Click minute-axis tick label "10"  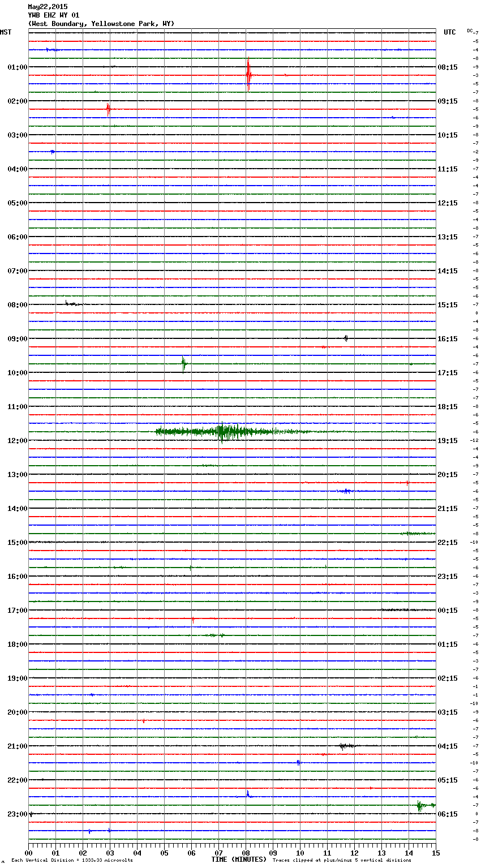point(300,853)
